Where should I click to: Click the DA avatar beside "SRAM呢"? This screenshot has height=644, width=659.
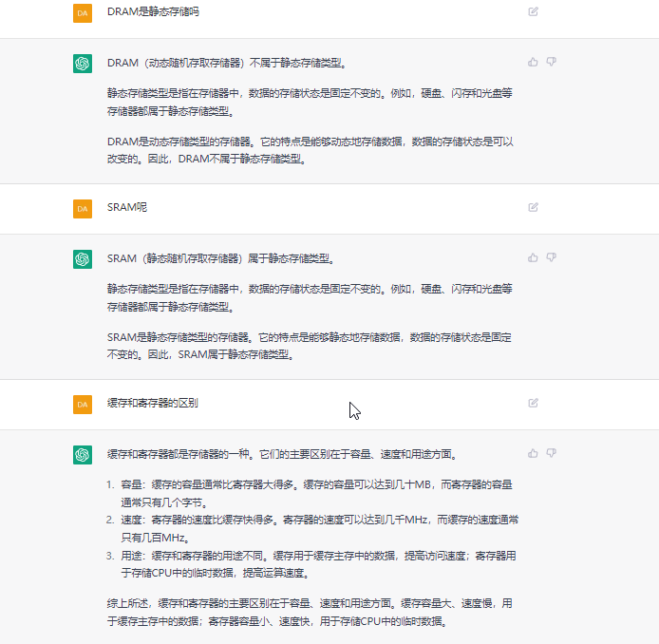(x=83, y=208)
